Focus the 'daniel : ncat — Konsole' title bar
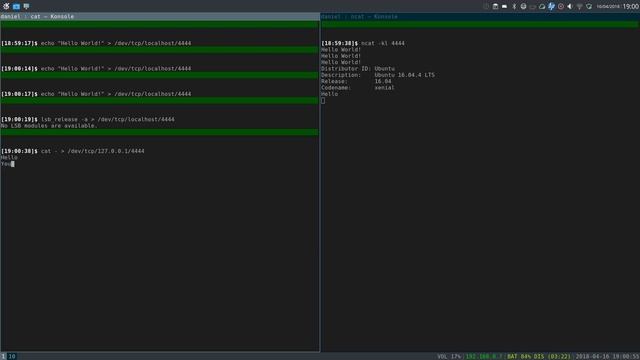640x360 pixels. click(x=480, y=16)
